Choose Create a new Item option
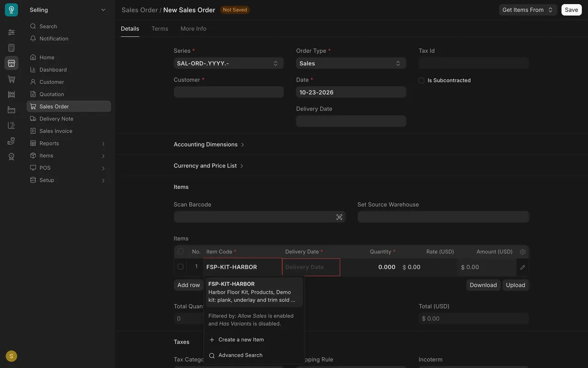 pos(254,339)
